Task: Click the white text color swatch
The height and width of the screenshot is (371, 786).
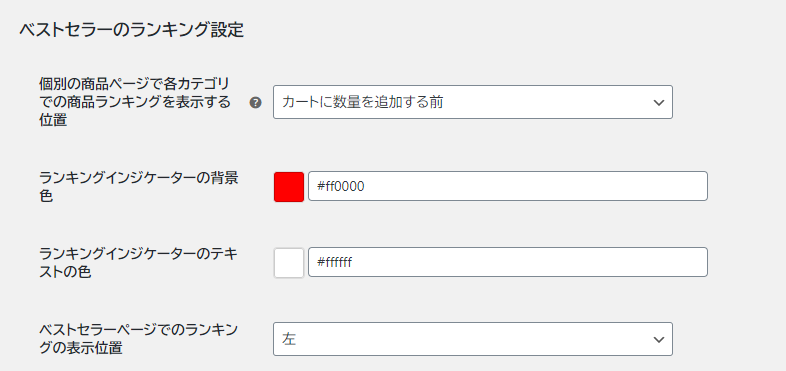Action: point(289,262)
